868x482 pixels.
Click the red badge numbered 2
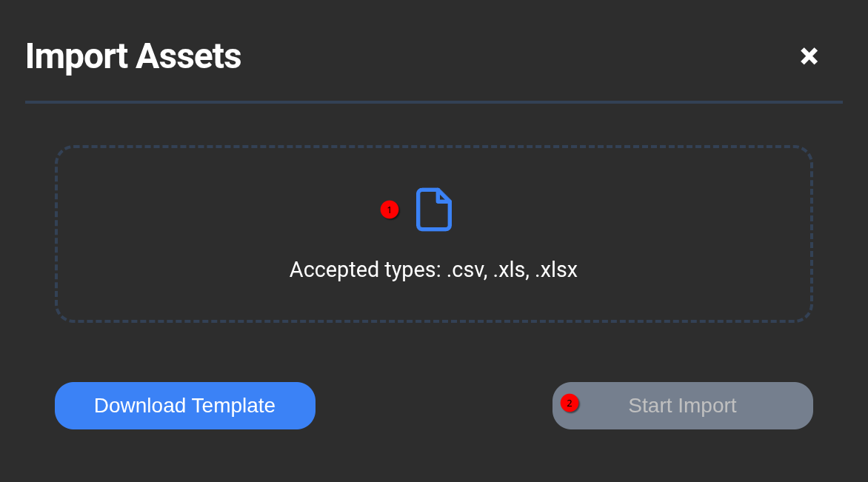pyautogui.click(x=570, y=403)
